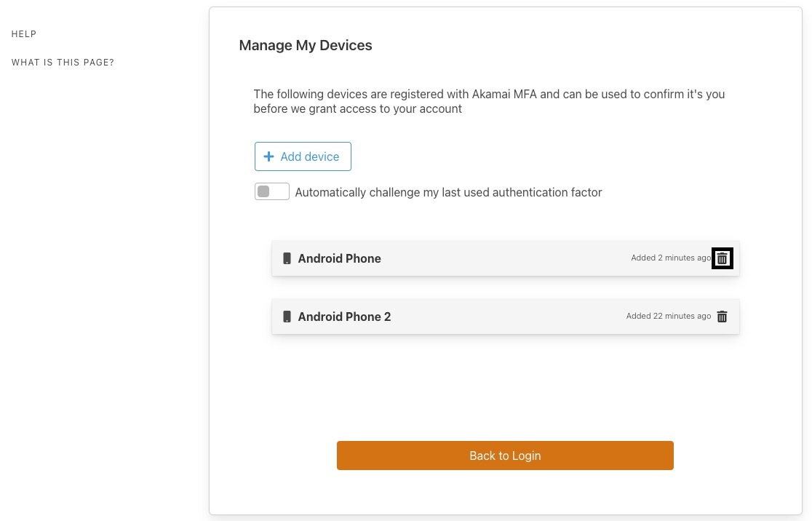Click the Akamai MFA description paragraph

[489, 101]
